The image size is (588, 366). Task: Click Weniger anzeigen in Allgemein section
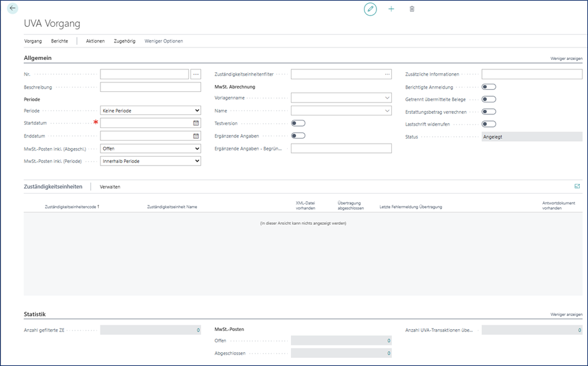pos(566,58)
